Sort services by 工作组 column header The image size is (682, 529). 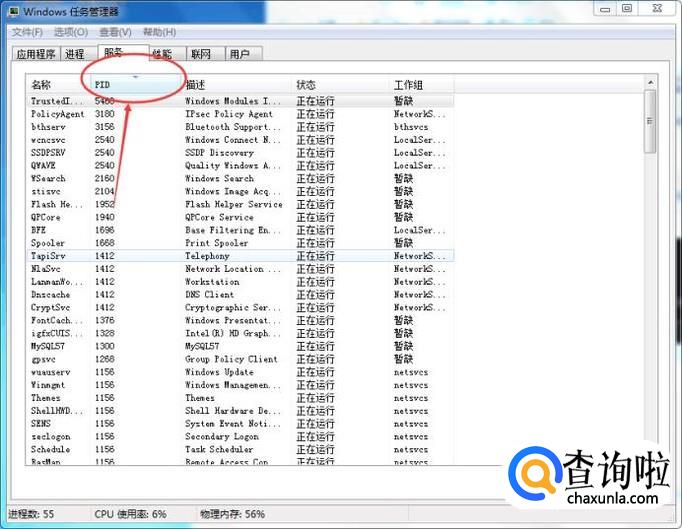pyautogui.click(x=422, y=85)
